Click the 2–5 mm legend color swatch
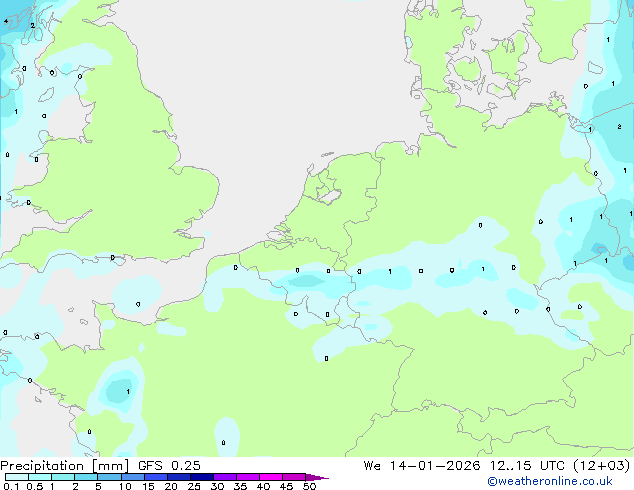The width and height of the screenshot is (634, 490). pos(86,477)
